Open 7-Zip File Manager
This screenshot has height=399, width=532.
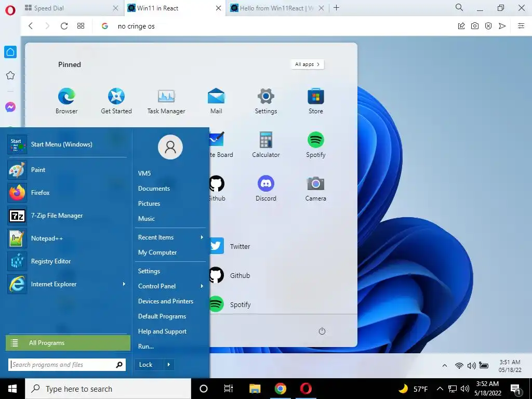point(67,216)
